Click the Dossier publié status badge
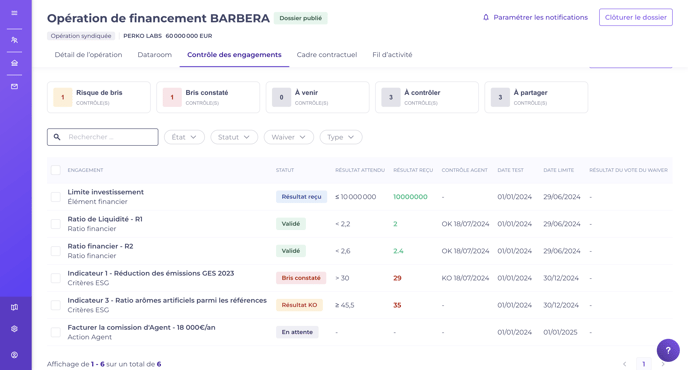The height and width of the screenshot is (370, 688). [x=301, y=18]
